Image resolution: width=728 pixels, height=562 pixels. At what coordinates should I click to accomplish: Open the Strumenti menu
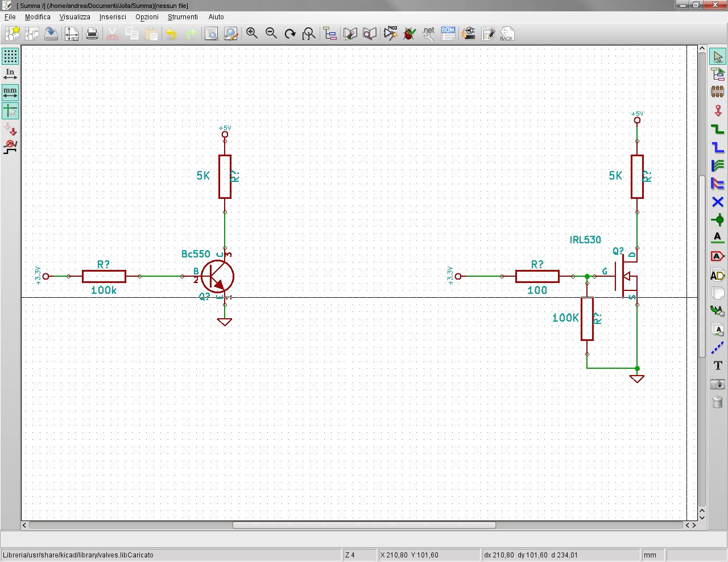183,17
